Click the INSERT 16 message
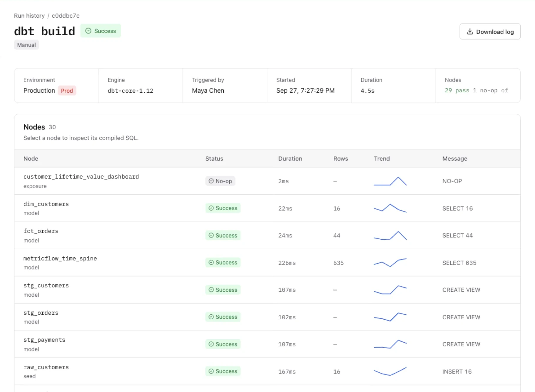The height and width of the screenshot is (392, 535). [x=457, y=371]
